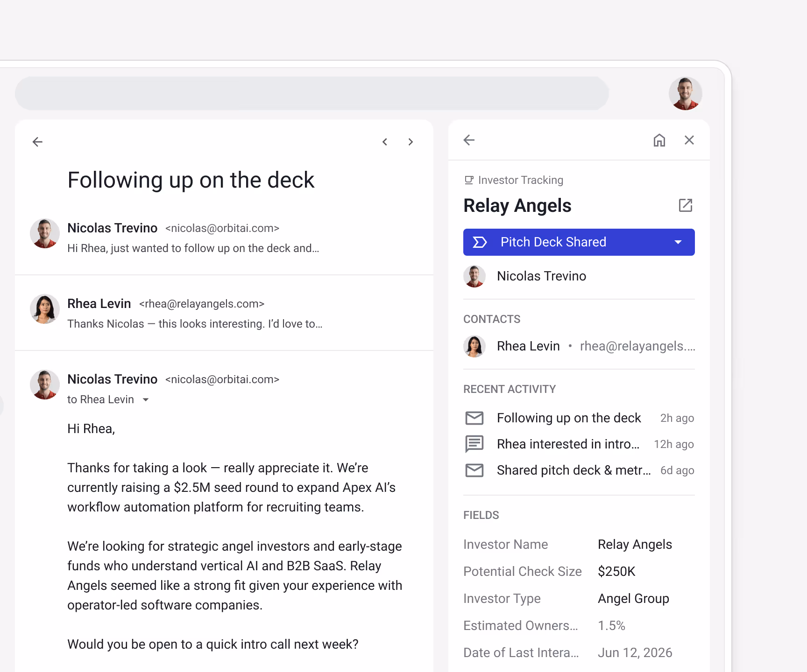Go back using email back arrow
Viewport: 807px width, 672px height.
[37, 142]
